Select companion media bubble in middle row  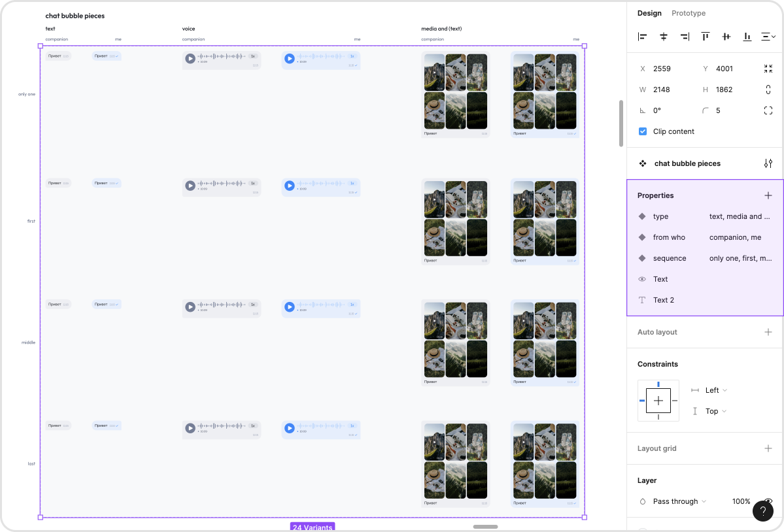(456, 342)
